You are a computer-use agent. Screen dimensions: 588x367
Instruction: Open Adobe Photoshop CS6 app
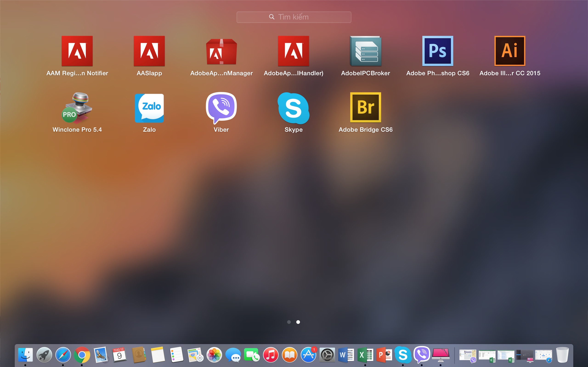[x=438, y=51]
